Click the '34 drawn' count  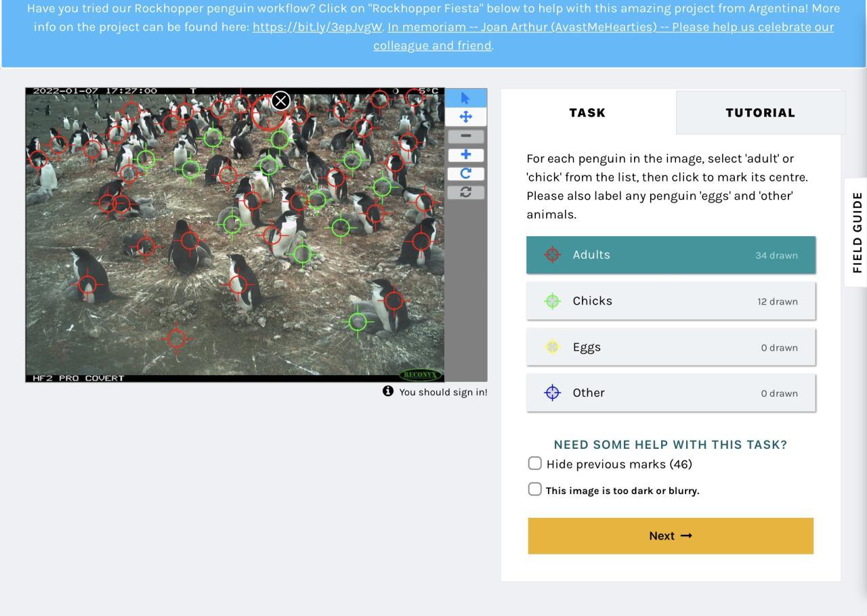pos(776,255)
